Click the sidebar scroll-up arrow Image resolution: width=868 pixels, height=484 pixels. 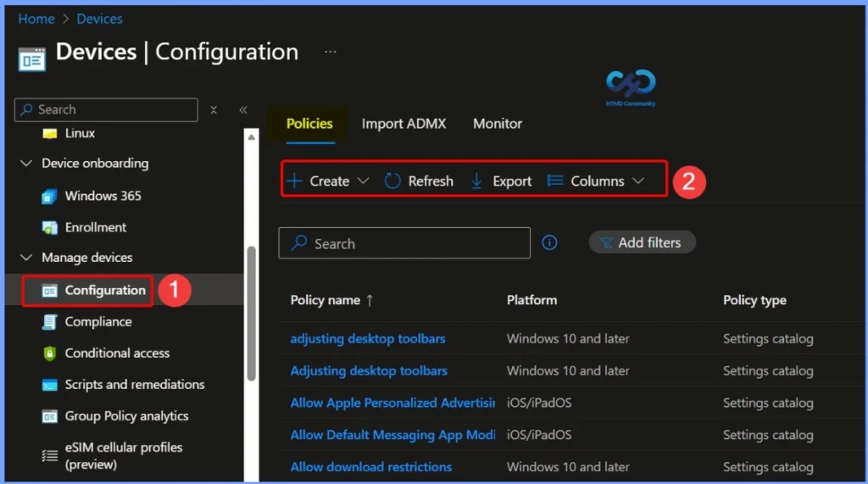(x=251, y=136)
